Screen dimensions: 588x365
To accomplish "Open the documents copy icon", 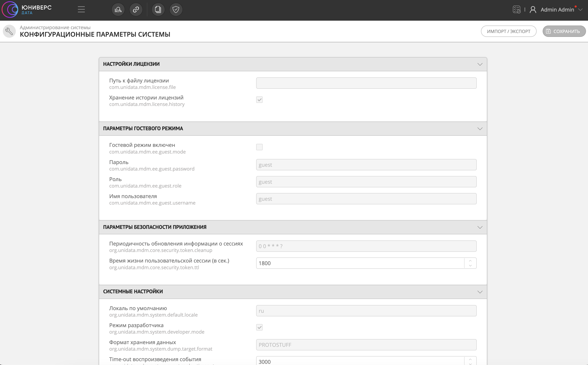I will (x=158, y=10).
